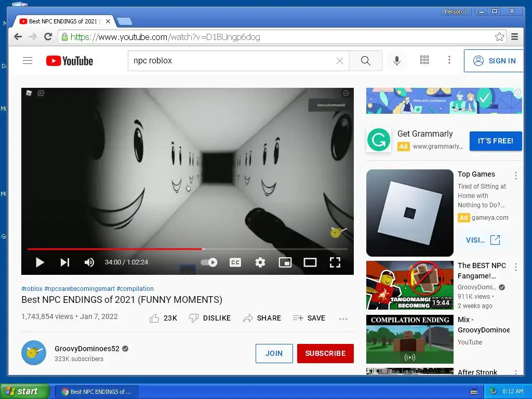
Task: Open a new tab
Action: (125, 22)
